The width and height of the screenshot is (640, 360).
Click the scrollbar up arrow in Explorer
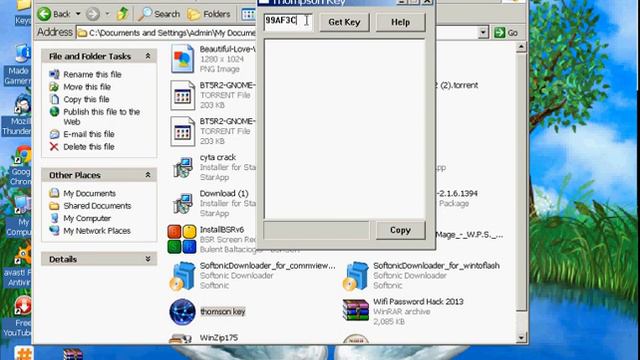pyautogui.click(x=521, y=47)
